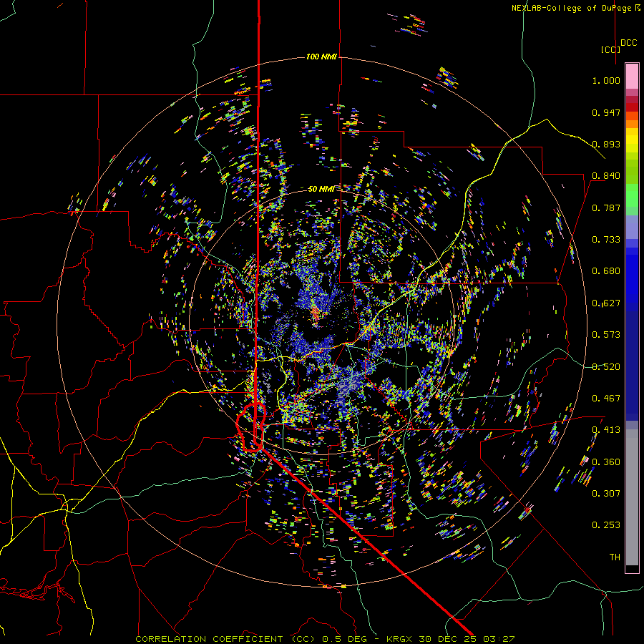Click the red warning polygon outline on map
The height and width of the screenshot is (644, 644).
pos(250,427)
